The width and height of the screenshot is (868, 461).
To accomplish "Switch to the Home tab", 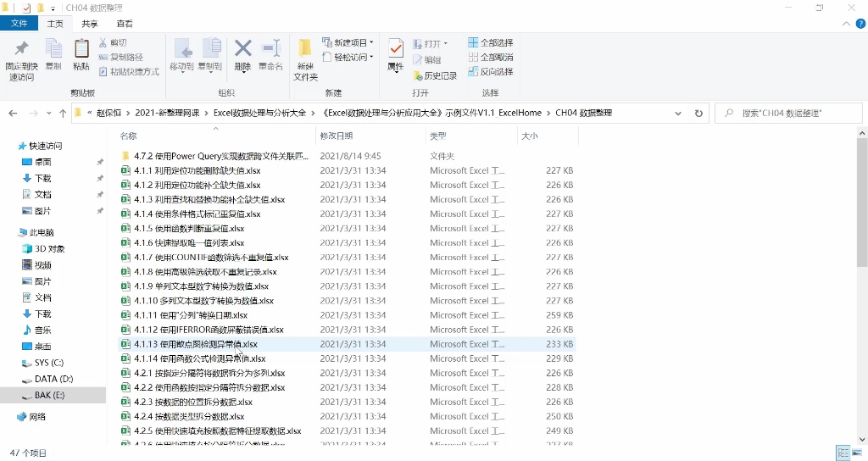I will pyautogui.click(x=55, y=23).
